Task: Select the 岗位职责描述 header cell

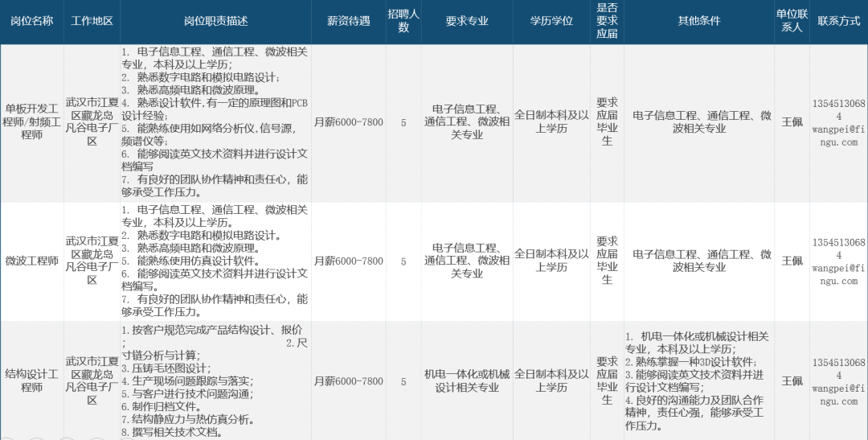Action: (215, 21)
